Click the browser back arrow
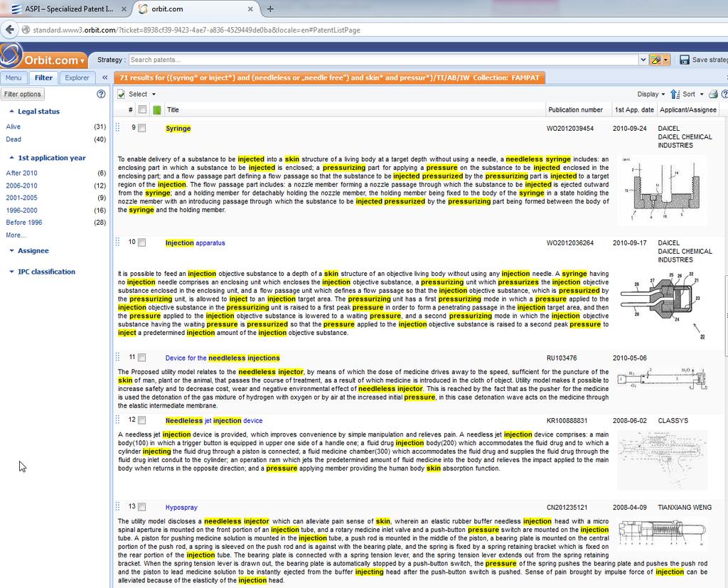The image size is (728, 588). coord(10,30)
